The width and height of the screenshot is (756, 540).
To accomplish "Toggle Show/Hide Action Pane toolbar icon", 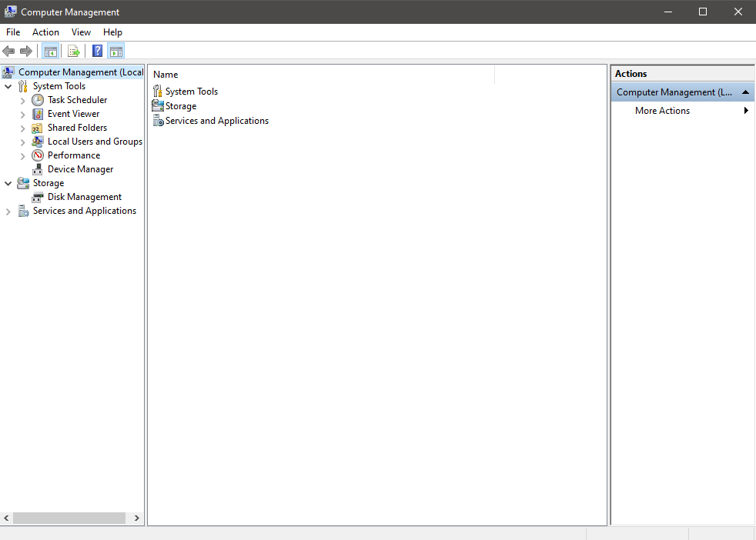I will point(116,51).
